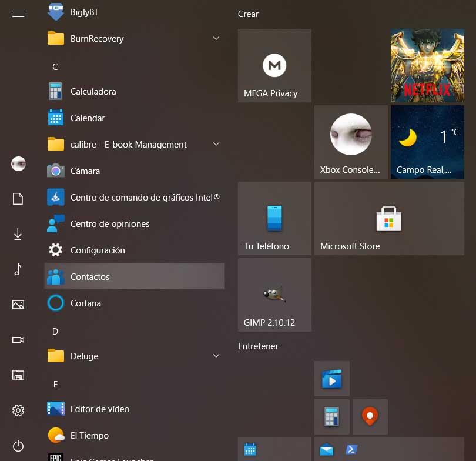Open the hamburger menu at top left
Viewport: 476px width, 461px height.
point(18,14)
